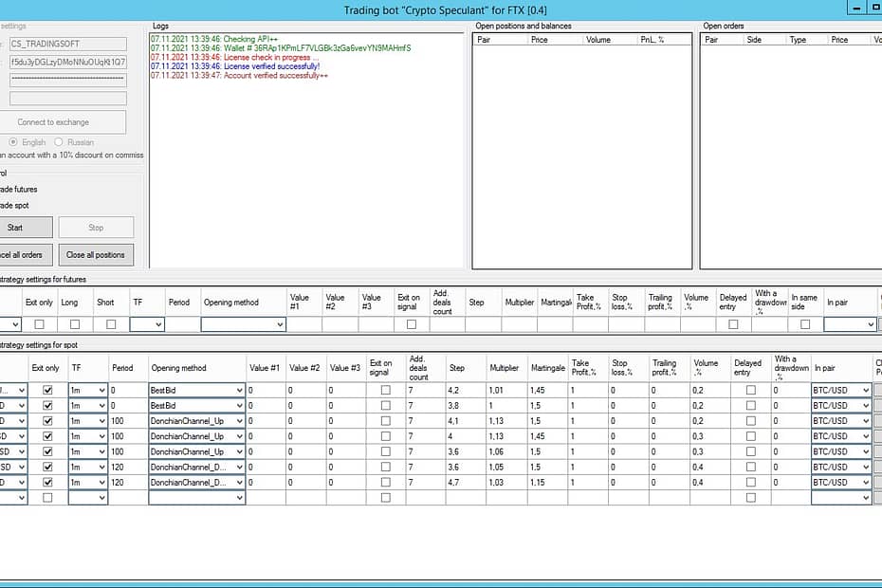Click the Martingale cell showing 1,15
882x588 pixels.
point(548,482)
